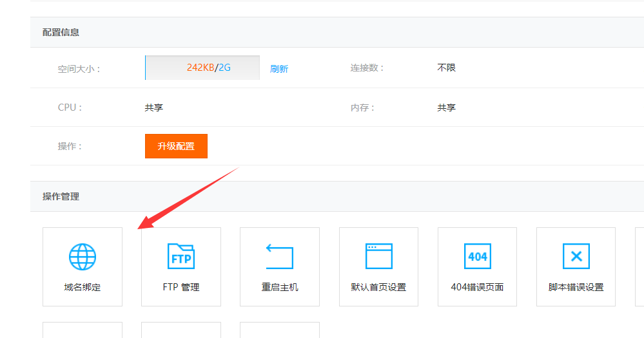Viewport: 644px width, 338px height.
Task: Click the 连接数 label
Action: click(x=367, y=68)
